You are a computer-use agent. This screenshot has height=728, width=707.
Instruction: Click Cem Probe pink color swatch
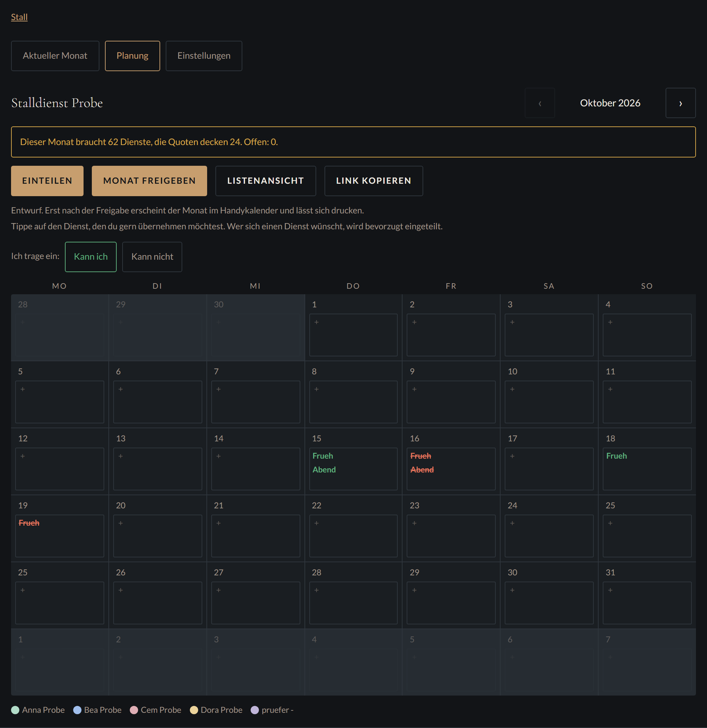pos(134,710)
